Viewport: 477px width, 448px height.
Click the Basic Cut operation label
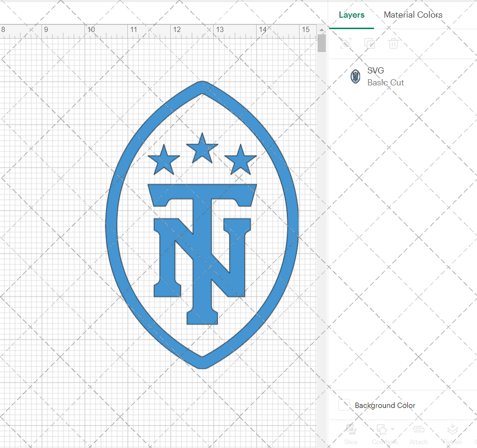pyautogui.click(x=385, y=83)
